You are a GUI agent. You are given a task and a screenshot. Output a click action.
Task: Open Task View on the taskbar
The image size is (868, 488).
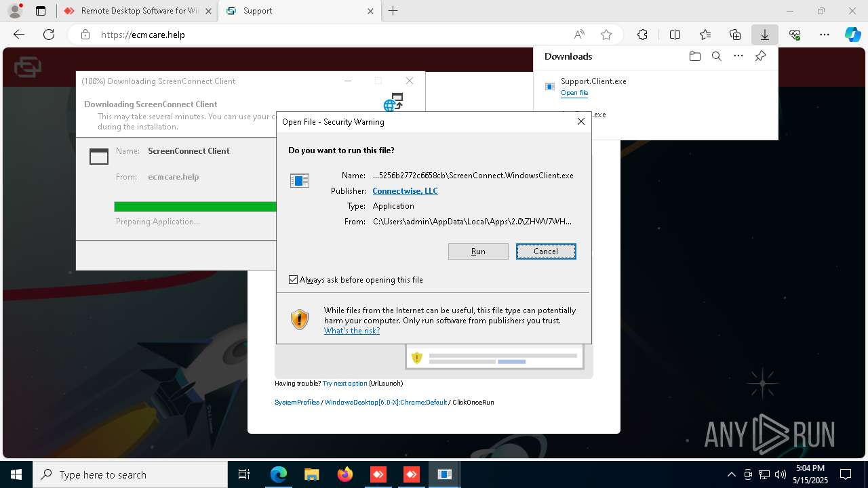[x=244, y=474]
